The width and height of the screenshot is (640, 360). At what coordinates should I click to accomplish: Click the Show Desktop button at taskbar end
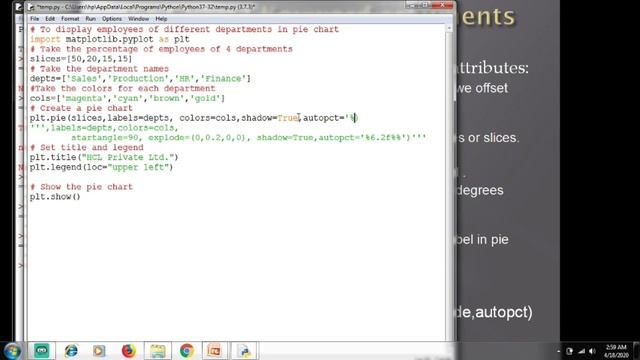pyautogui.click(x=636, y=351)
